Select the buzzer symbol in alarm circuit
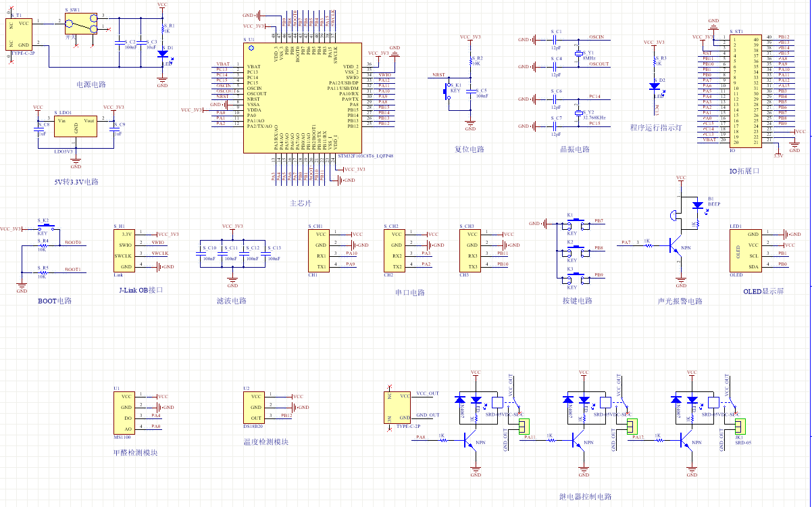 (672, 216)
